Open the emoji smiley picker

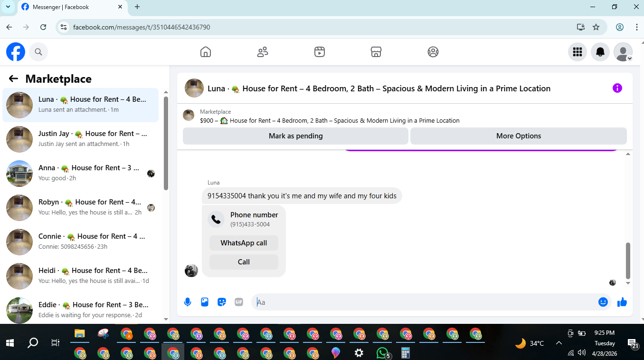click(x=603, y=302)
